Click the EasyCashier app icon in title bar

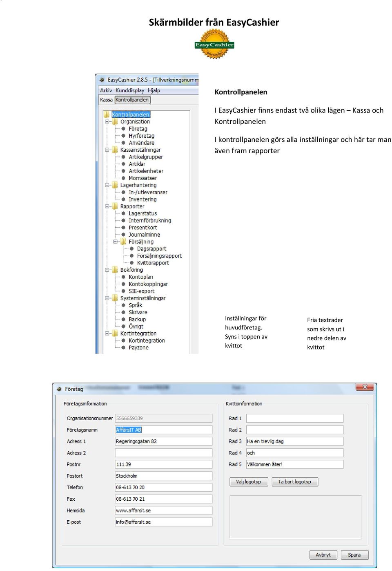click(102, 80)
